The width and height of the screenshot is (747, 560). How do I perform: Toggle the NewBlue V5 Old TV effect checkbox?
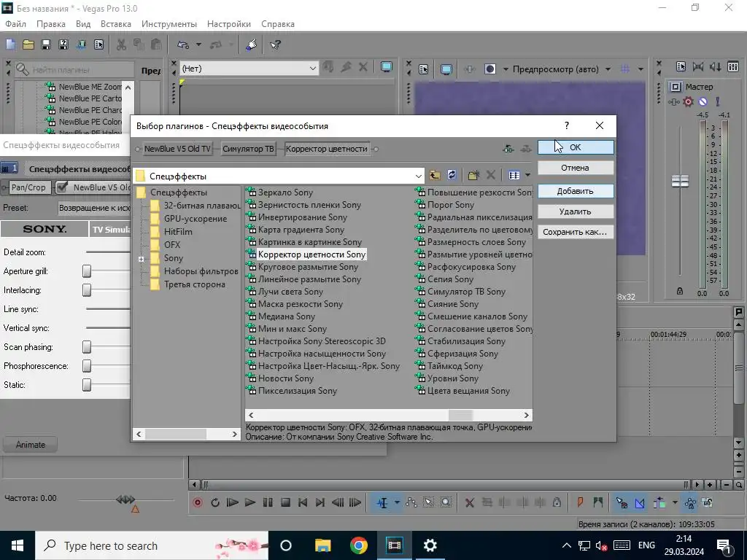pyautogui.click(x=62, y=187)
